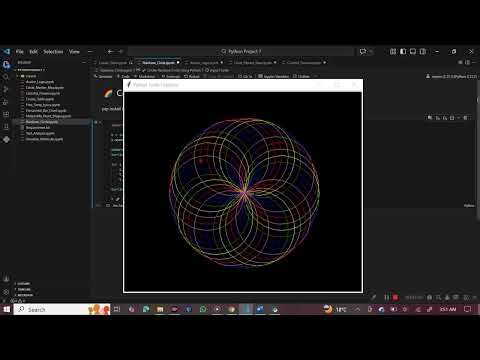Open Horizontal_Bar_Chart.ipynb in the file tree

[x=46, y=110]
